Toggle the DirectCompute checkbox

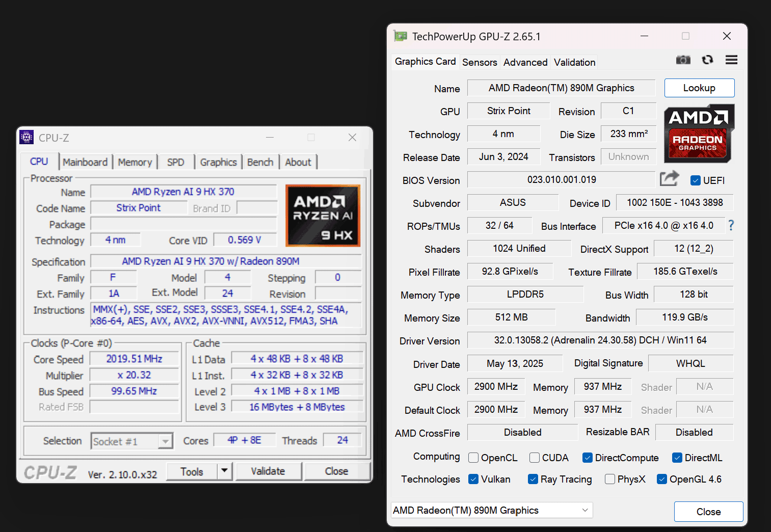click(587, 458)
